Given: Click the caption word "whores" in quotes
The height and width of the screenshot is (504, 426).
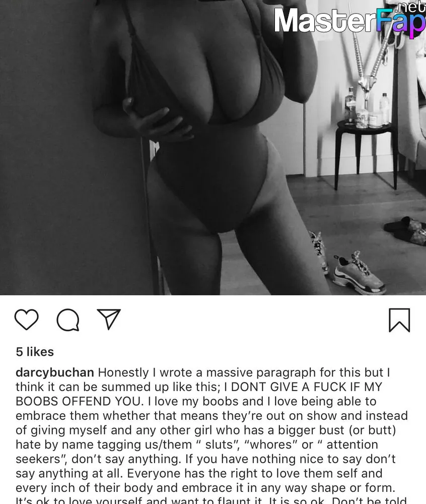Looking at the screenshot, I should click(270, 445).
